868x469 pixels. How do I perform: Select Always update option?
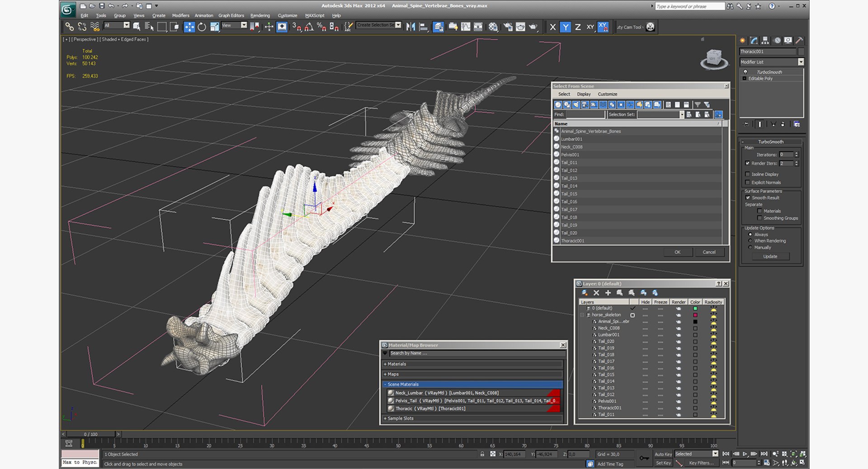(750, 234)
